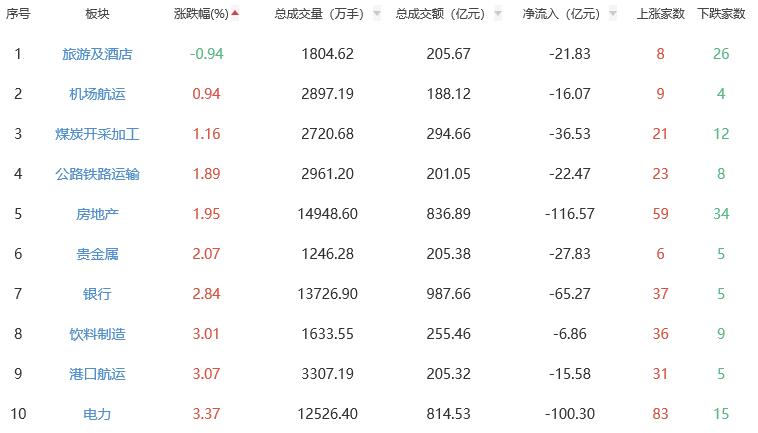Sort by the 上涨家数 column header
The image size is (758, 433).
pos(660,14)
